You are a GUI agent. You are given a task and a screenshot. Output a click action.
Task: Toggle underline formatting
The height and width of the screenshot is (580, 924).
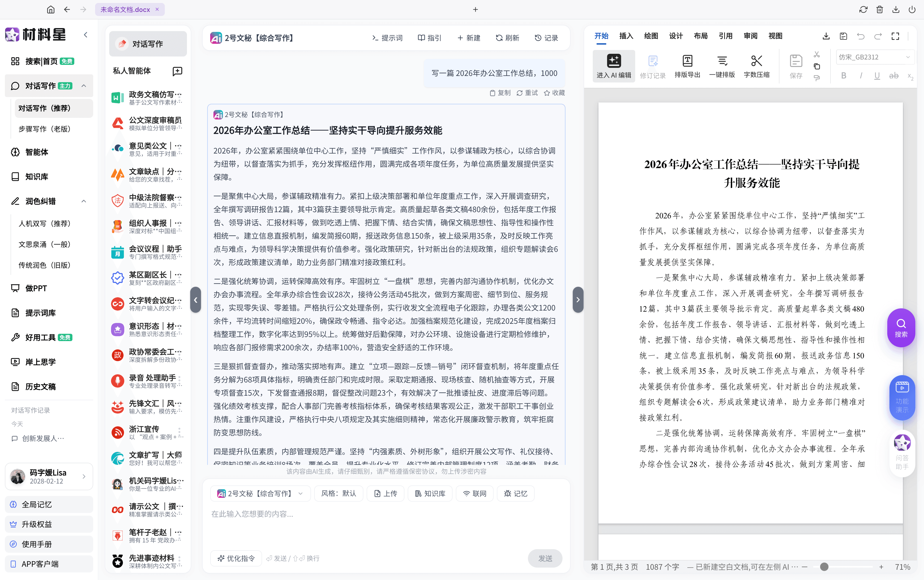tap(877, 76)
